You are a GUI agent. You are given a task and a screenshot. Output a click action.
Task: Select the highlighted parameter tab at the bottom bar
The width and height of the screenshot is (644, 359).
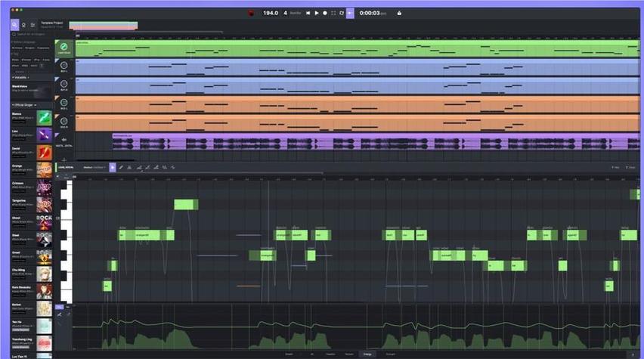pyautogui.click(x=367, y=354)
